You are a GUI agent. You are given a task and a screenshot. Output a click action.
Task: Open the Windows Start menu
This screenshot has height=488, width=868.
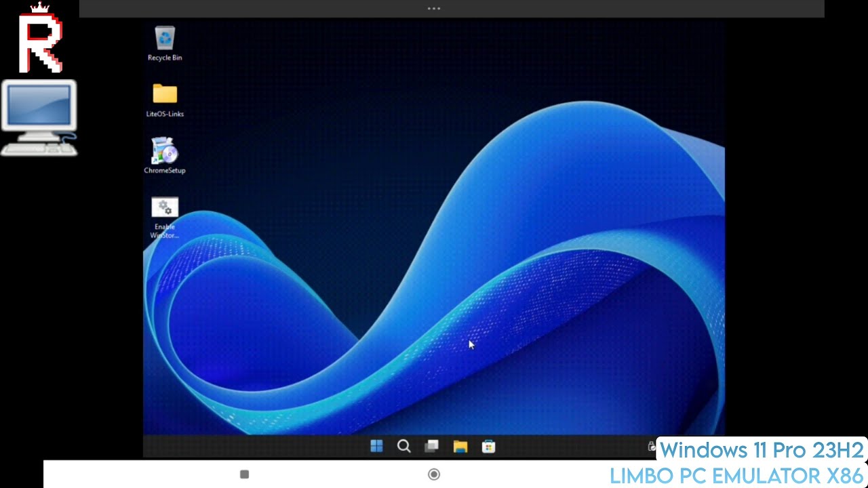coord(376,446)
